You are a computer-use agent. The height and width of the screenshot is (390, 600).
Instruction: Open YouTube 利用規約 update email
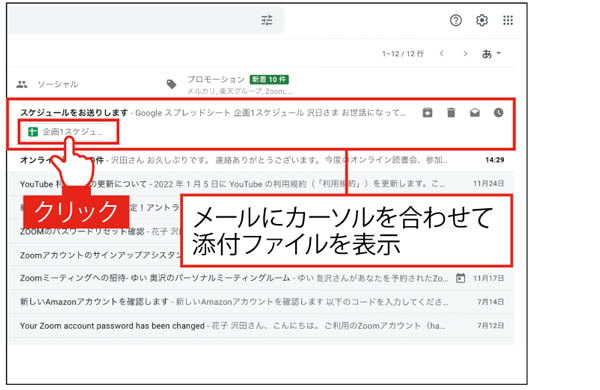(x=262, y=184)
